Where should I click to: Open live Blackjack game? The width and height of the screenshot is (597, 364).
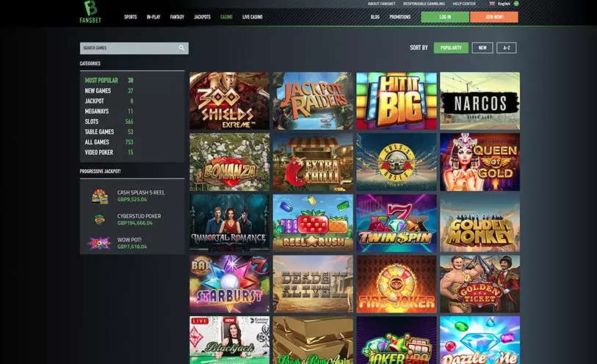[229, 340]
